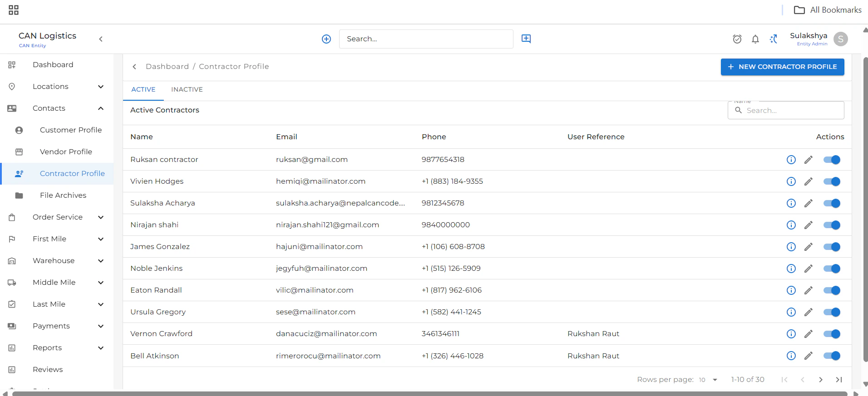Edit Vivien Hodges with pencil icon

809,181
